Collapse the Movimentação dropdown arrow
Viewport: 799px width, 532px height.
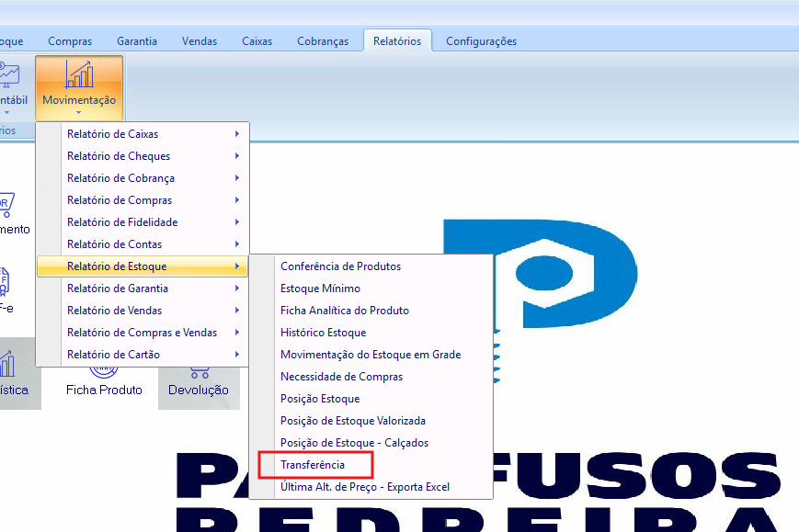tap(79, 113)
